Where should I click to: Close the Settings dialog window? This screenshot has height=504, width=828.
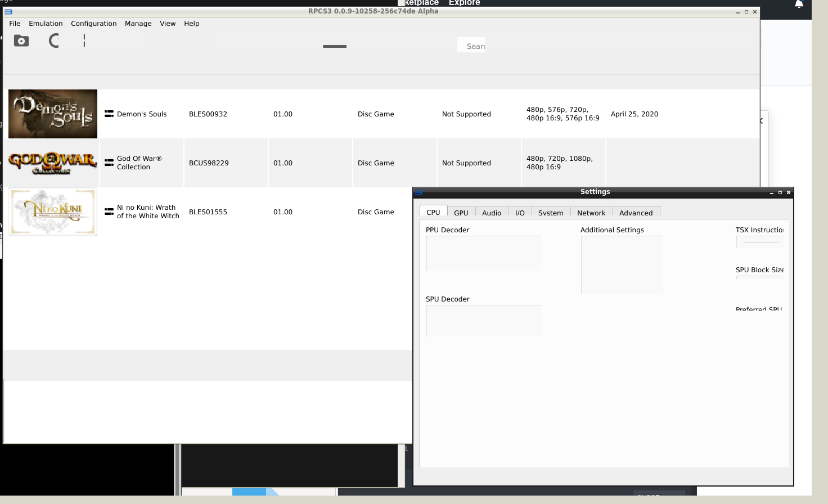point(789,192)
